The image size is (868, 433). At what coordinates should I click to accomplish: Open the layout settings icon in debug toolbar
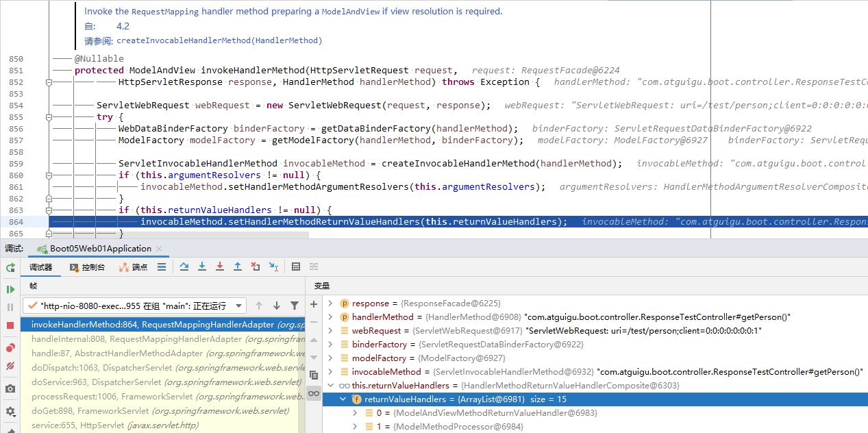pos(314,267)
